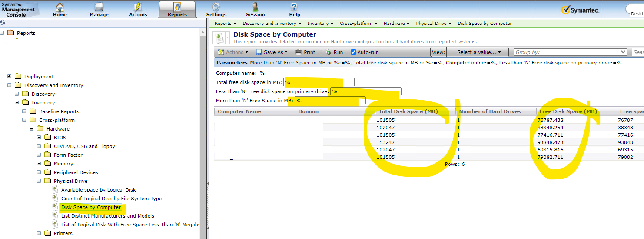Click the Print printer icon
This screenshot has width=644, height=239.
299,52
